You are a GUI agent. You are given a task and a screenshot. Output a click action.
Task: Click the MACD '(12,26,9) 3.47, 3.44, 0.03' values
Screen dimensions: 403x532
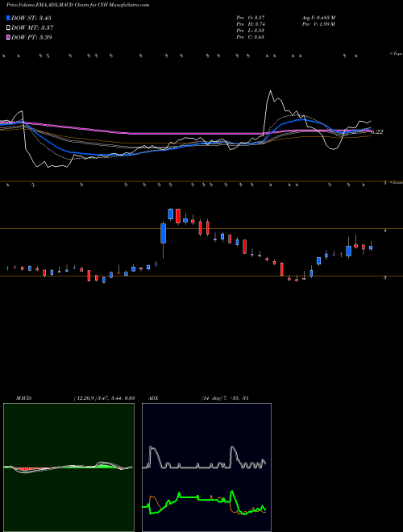104,398
